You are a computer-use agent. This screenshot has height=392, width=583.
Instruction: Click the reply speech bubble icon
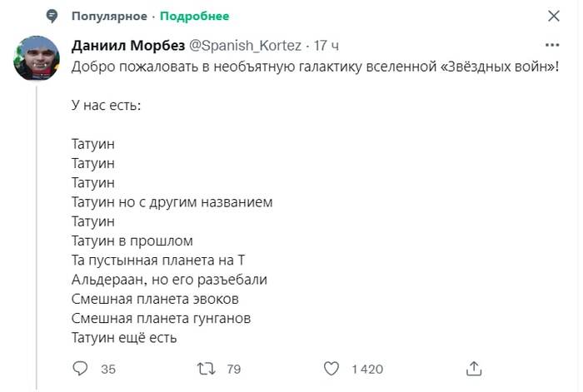81,369
